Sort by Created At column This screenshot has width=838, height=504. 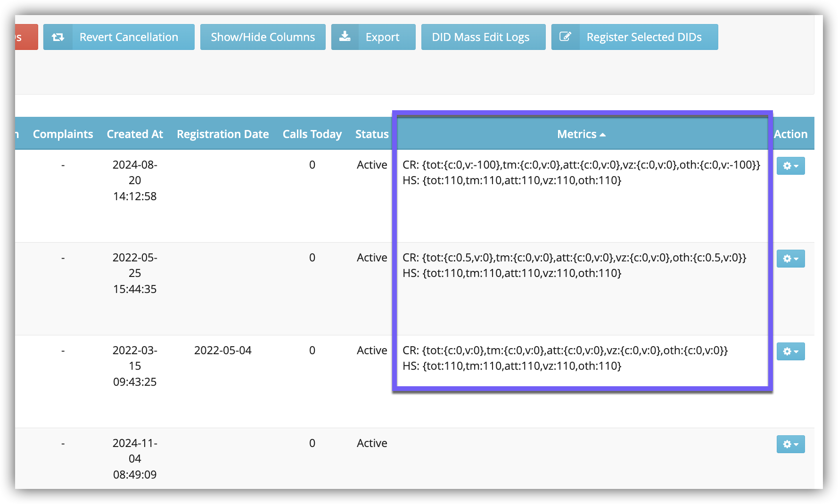[x=135, y=134]
